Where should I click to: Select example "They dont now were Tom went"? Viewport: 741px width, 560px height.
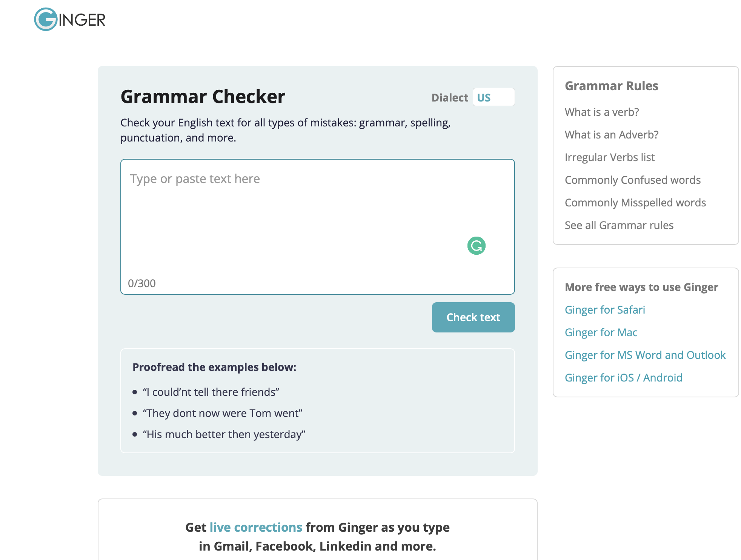click(223, 413)
